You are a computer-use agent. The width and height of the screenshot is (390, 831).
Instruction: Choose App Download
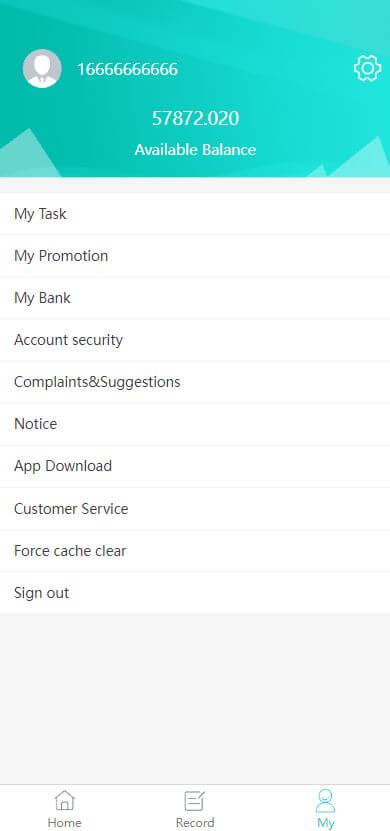195,466
